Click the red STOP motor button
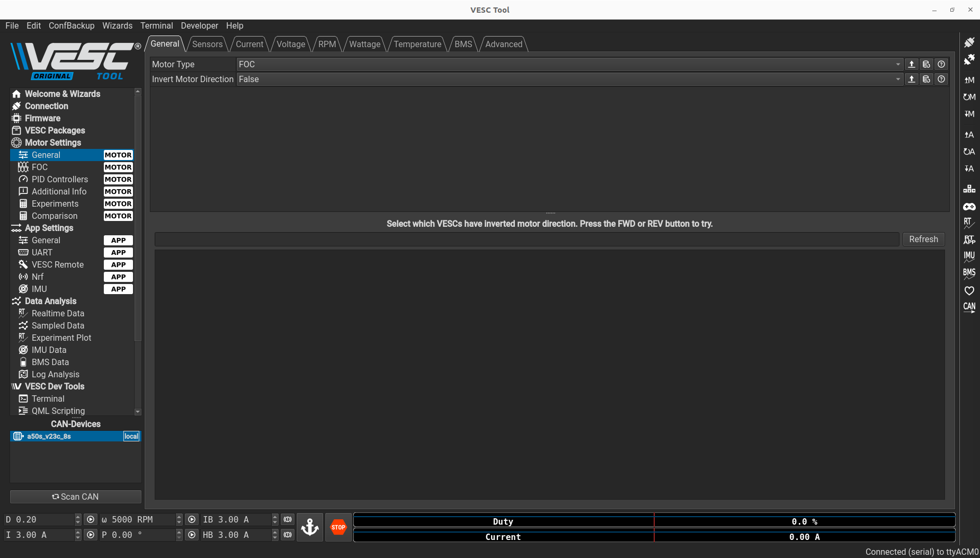The height and width of the screenshot is (558, 980). (338, 527)
